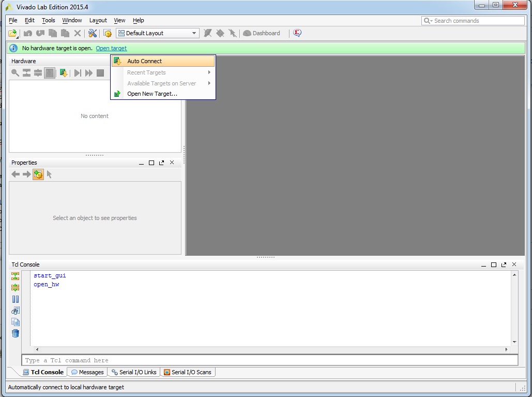Click Tcl Console vertical scrollbar up arrow

515,275
